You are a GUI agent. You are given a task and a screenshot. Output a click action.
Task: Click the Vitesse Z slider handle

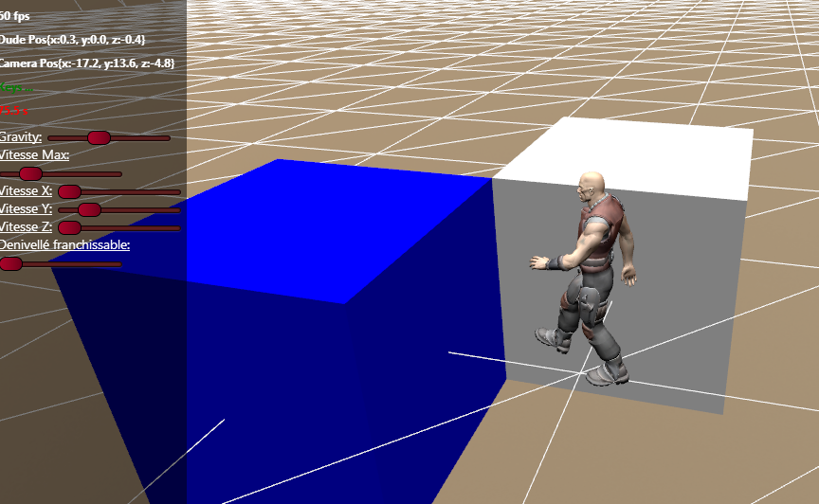(x=69, y=228)
